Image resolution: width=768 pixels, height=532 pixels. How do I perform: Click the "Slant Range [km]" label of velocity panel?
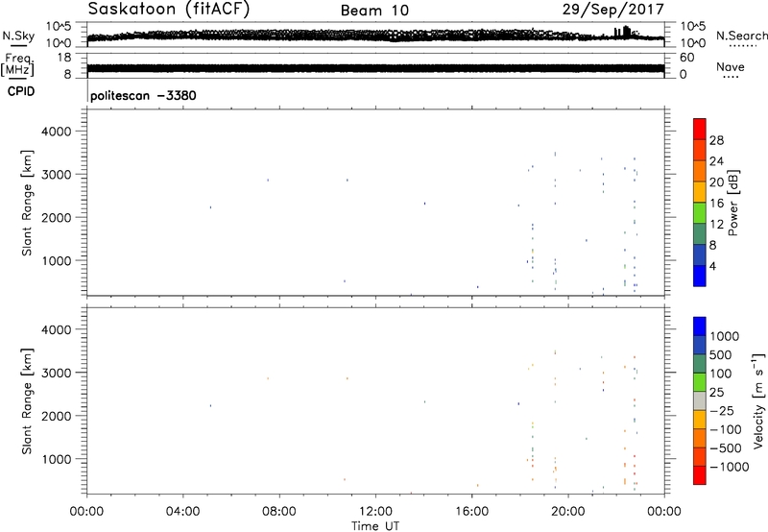point(27,401)
